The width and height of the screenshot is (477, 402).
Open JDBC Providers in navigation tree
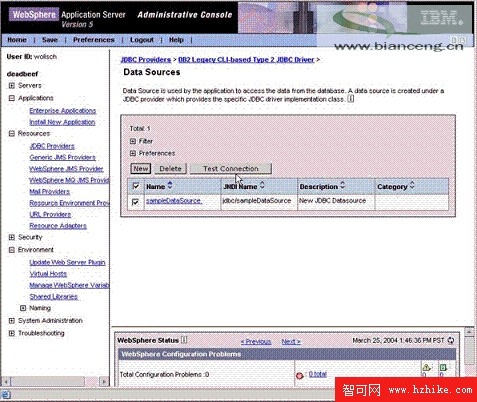[52, 146]
